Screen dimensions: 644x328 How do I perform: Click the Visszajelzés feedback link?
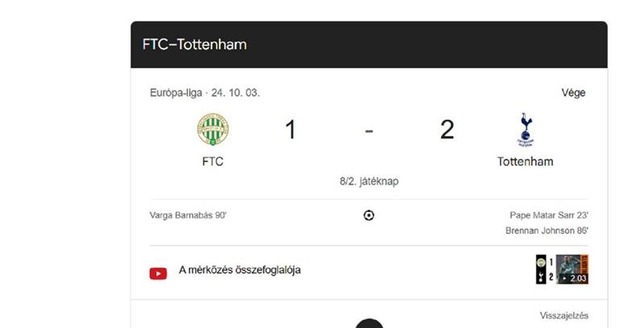[563, 316]
